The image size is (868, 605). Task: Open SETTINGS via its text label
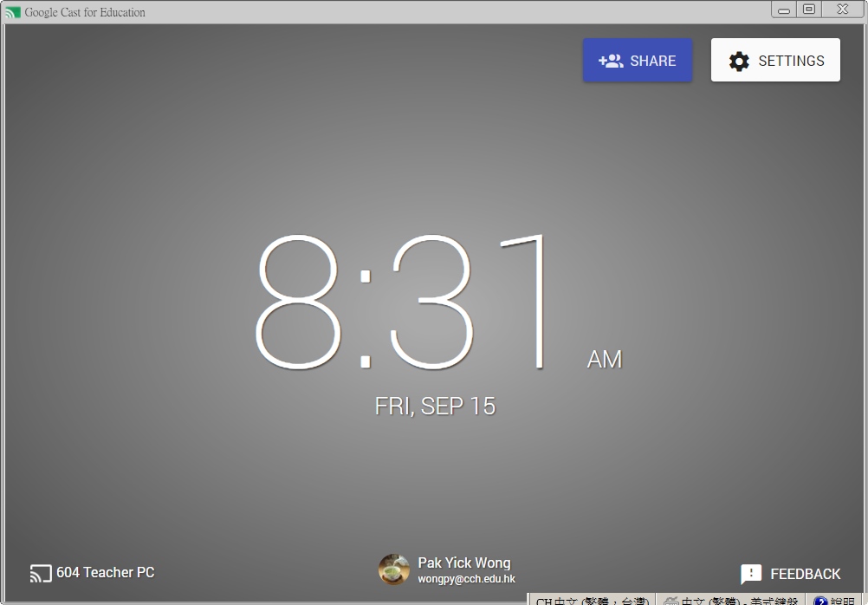(x=791, y=61)
